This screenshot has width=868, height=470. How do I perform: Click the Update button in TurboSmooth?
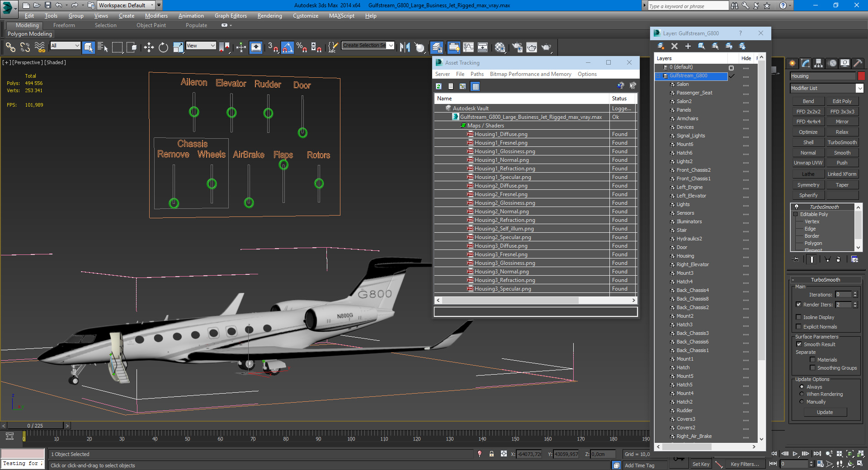(x=825, y=412)
